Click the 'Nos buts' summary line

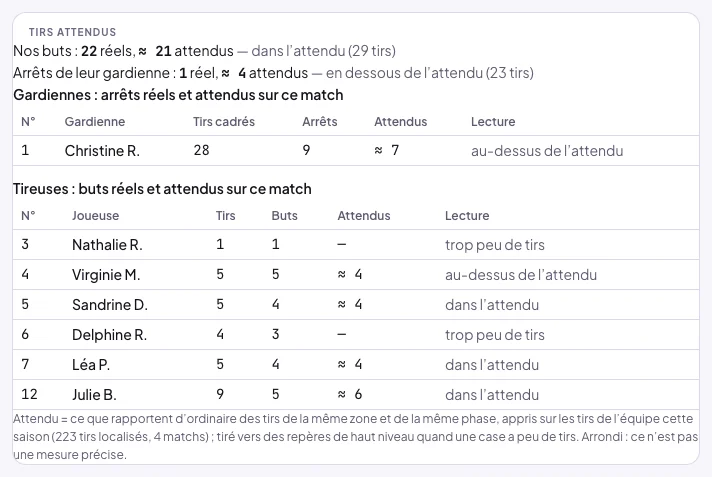204,51
